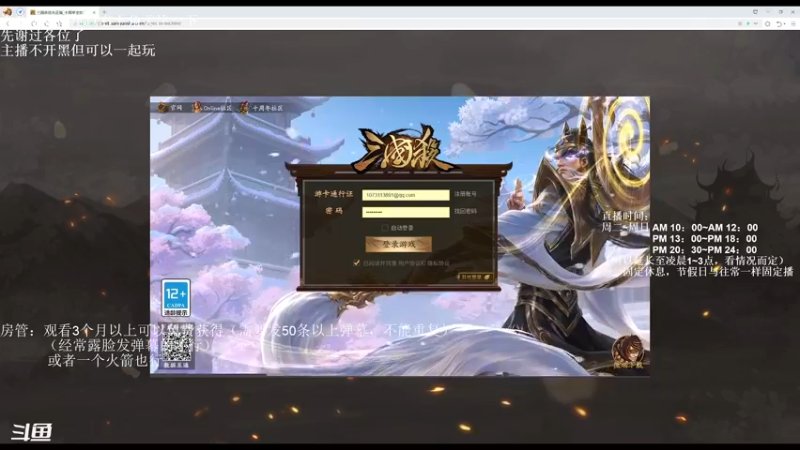Open the 隐私协议 privacy policy link

click(438, 263)
